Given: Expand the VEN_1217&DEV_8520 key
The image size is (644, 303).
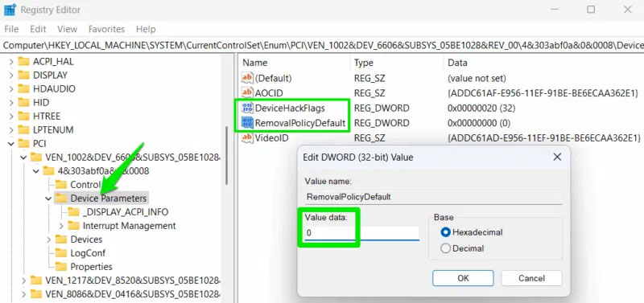Looking at the screenshot, I should 23,280.
